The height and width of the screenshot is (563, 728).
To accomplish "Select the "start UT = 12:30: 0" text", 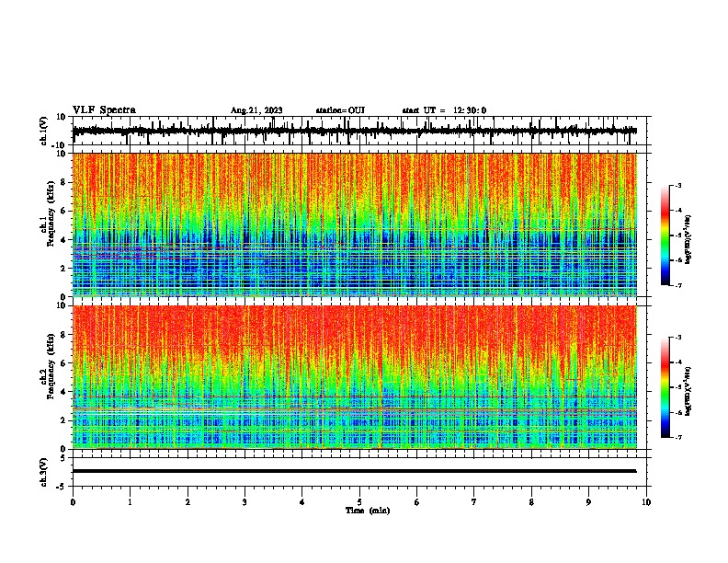I will coord(444,110).
